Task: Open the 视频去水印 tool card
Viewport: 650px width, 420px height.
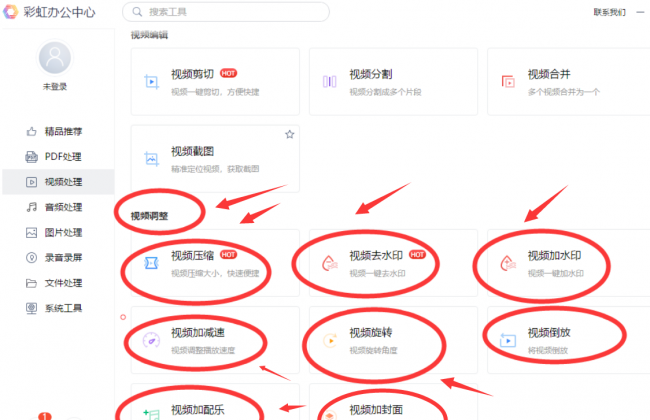Action: point(393,263)
